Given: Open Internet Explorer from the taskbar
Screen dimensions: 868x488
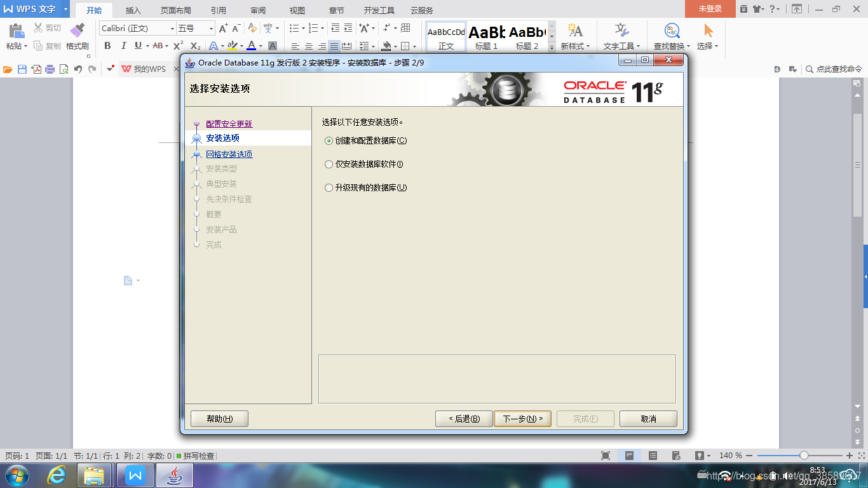Looking at the screenshot, I should [x=57, y=475].
